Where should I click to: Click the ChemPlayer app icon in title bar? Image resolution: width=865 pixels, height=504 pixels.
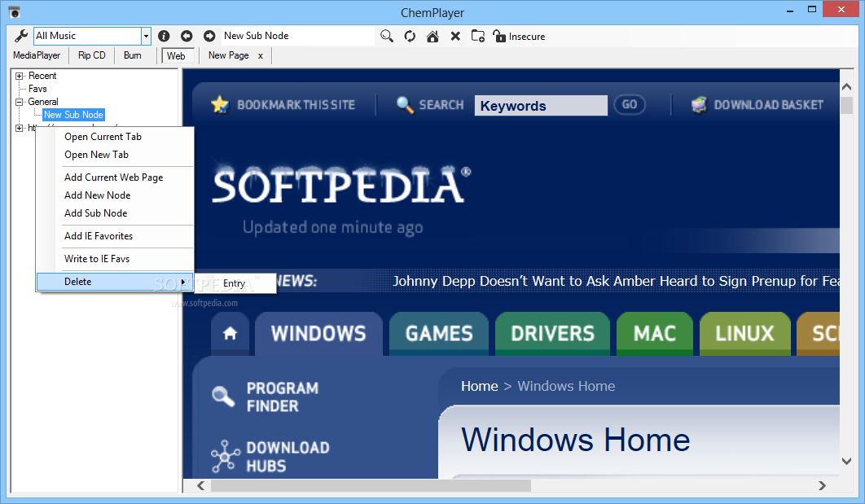pos(15,11)
